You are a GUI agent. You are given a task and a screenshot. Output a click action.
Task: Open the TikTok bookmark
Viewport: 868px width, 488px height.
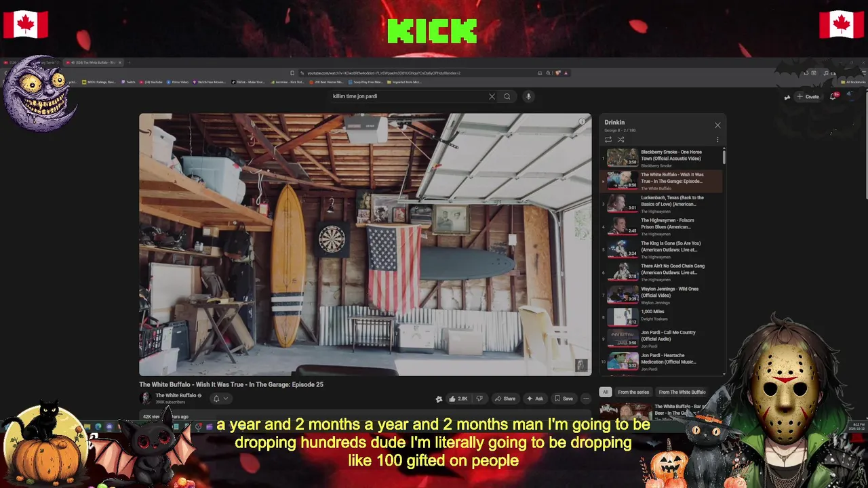coord(249,82)
